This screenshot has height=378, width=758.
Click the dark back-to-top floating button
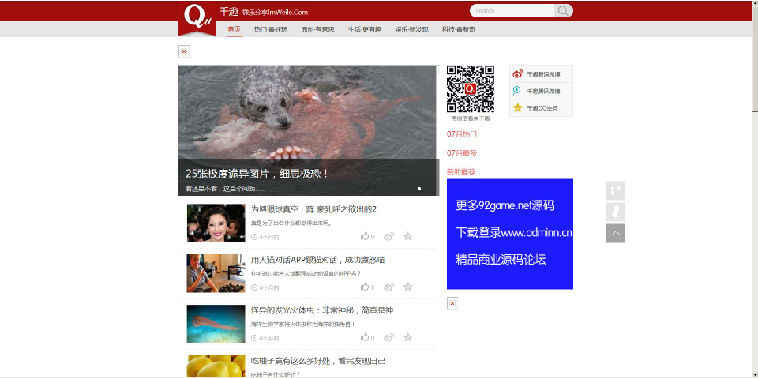(615, 233)
